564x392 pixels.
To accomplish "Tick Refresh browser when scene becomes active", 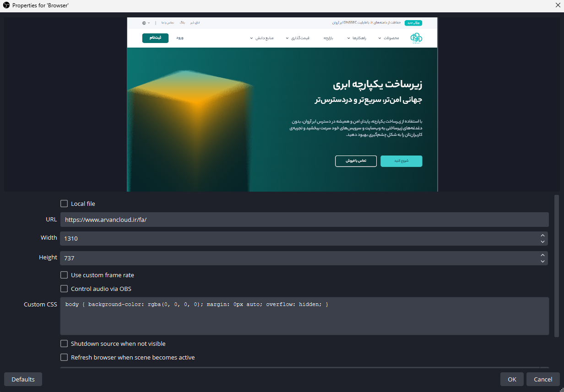I will point(64,357).
